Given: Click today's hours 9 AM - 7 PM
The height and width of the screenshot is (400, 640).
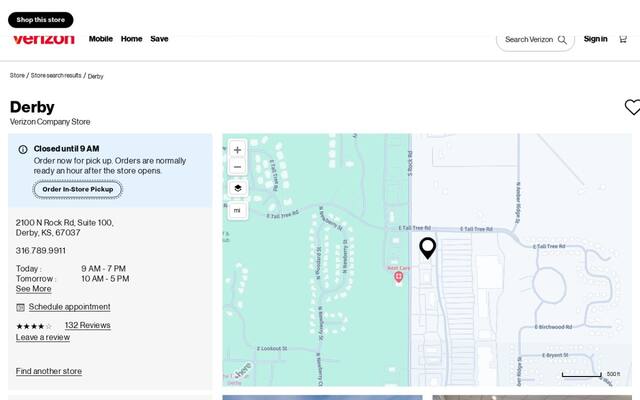Looking at the screenshot, I should pyautogui.click(x=103, y=269).
